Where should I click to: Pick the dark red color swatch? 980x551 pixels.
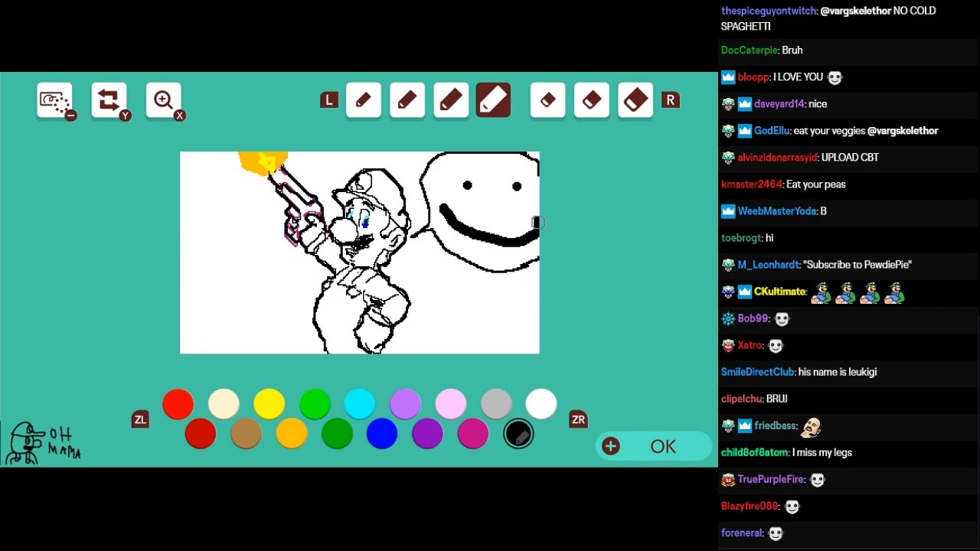(201, 434)
